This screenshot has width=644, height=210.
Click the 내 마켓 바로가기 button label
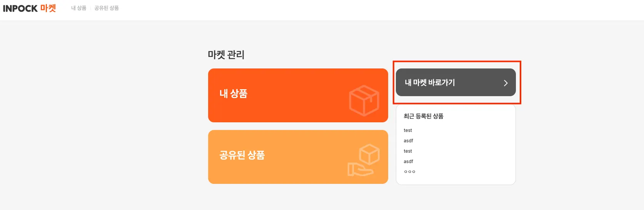point(430,83)
